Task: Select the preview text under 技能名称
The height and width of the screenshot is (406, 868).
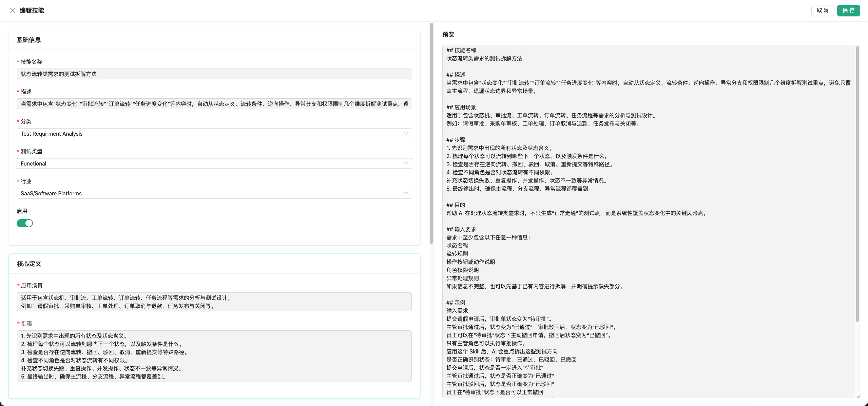Action: click(484, 58)
